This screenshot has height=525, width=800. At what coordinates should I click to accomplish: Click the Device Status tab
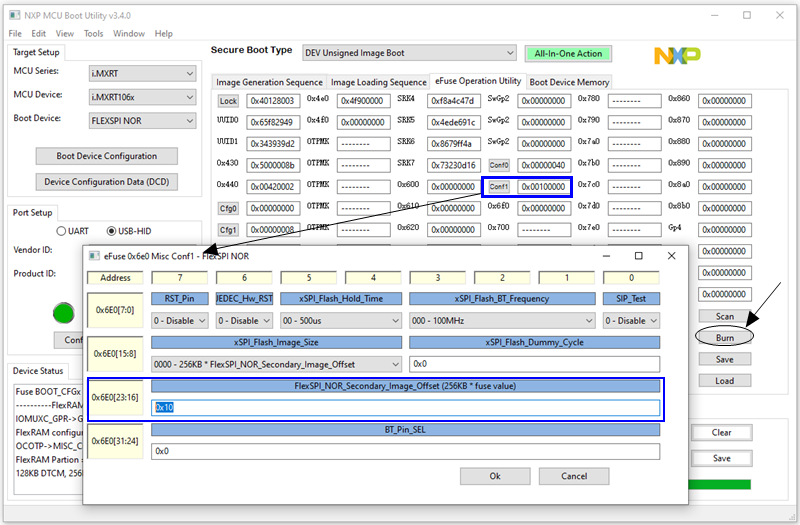click(x=38, y=371)
